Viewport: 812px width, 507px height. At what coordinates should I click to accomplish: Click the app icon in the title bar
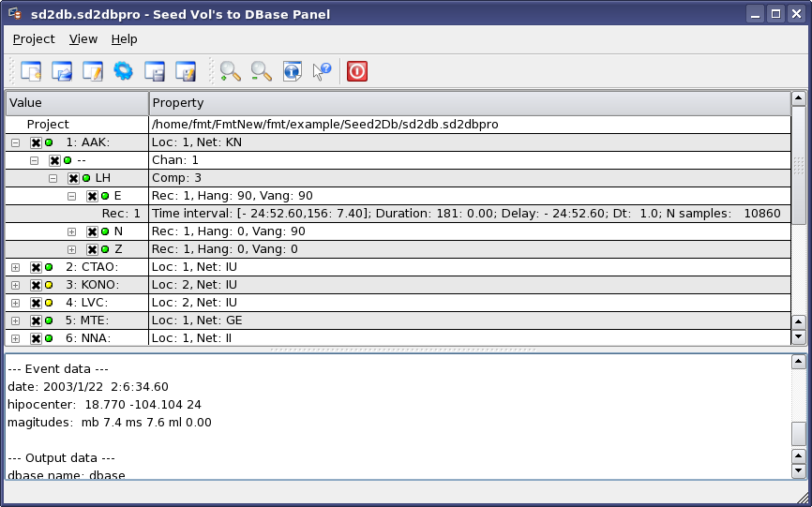(15, 14)
